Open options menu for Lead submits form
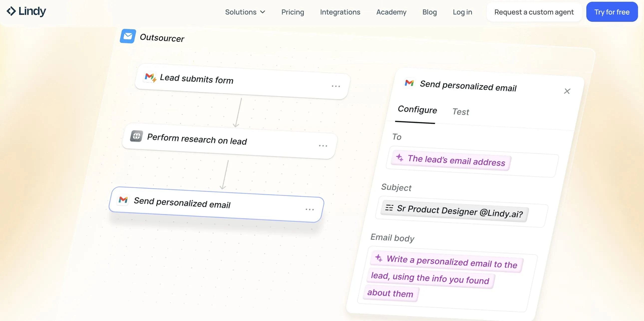The height and width of the screenshot is (321, 644). [x=336, y=86]
